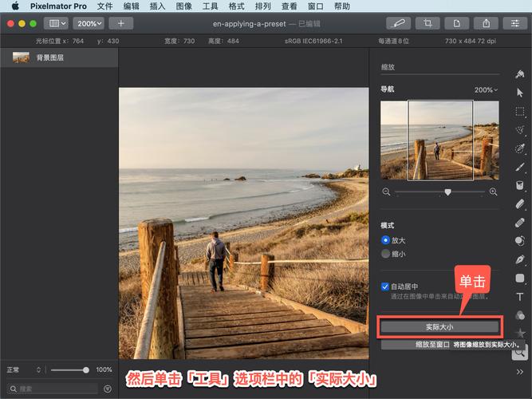Screen dimensions: 532x399
Task: Select the 背景图层 layer
Action: tap(59, 57)
